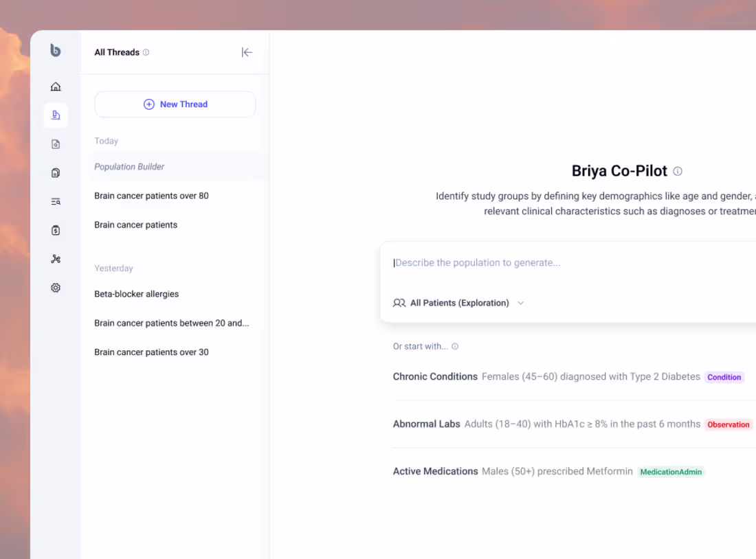Open the workflow network icon in sidebar

(55, 259)
